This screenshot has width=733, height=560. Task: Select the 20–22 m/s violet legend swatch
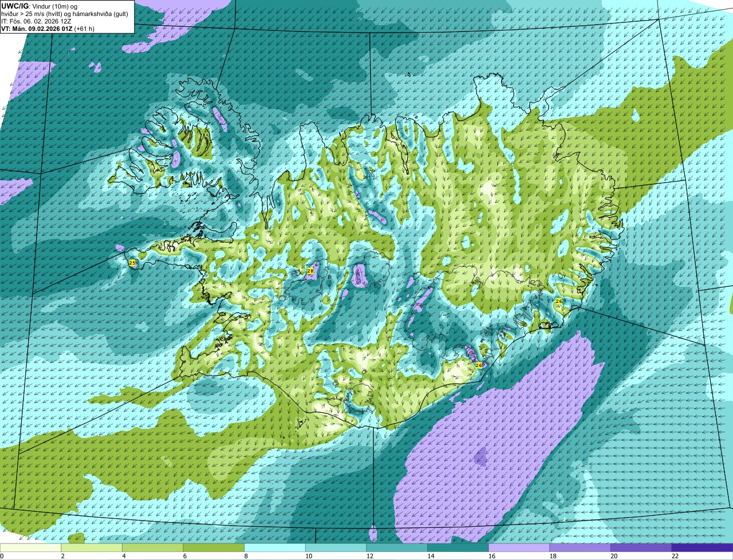[x=641, y=547]
